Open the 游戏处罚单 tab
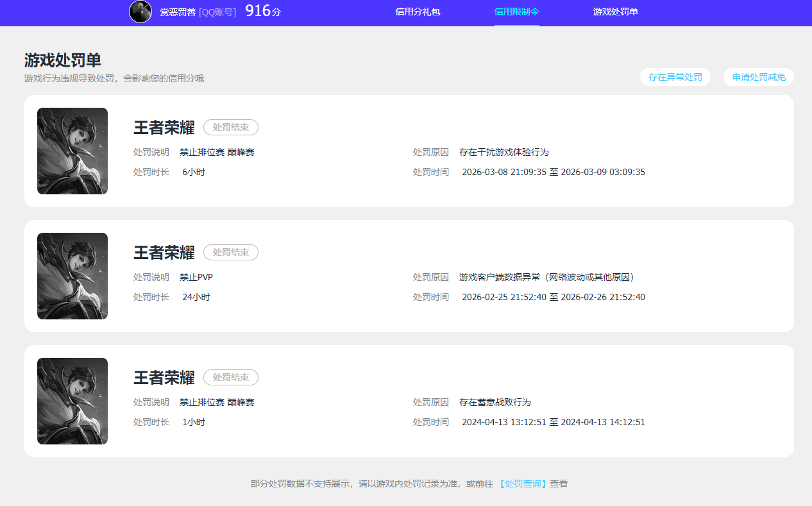This screenshot has height=506, width=812. click(616, 12)
